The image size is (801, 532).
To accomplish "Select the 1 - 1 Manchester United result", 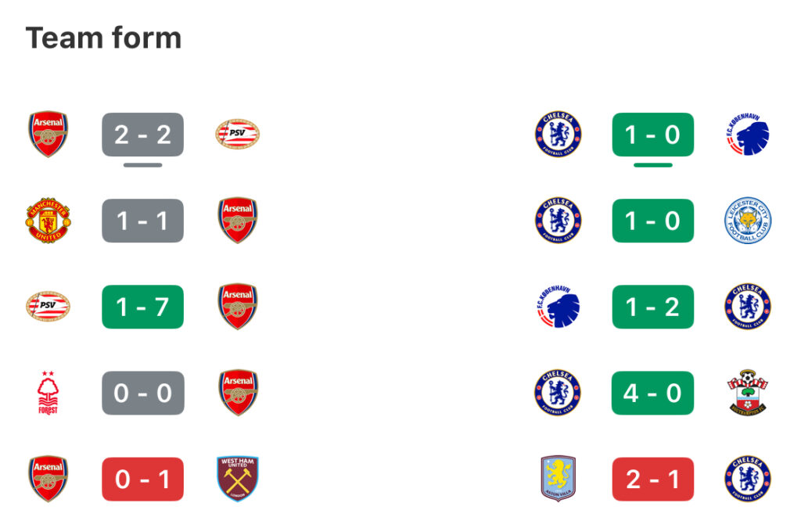I will pos(142,221).
